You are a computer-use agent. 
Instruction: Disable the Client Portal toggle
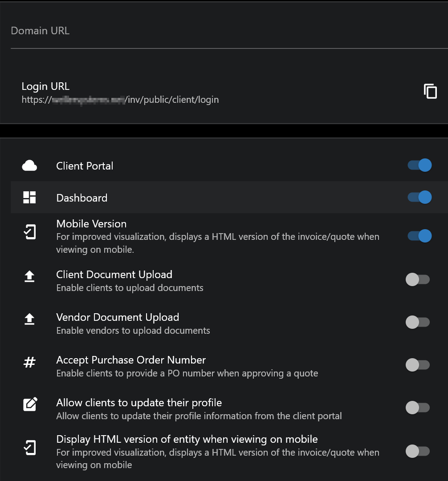point(419,166)
